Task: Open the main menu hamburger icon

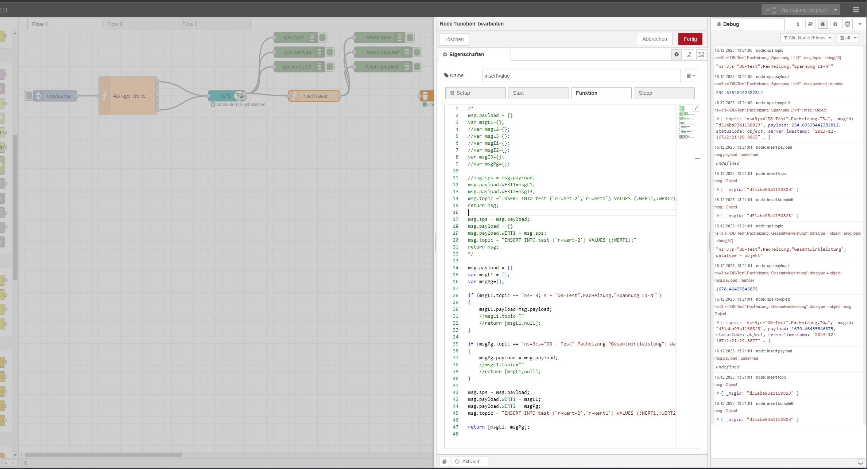Action: coord(856,10)
